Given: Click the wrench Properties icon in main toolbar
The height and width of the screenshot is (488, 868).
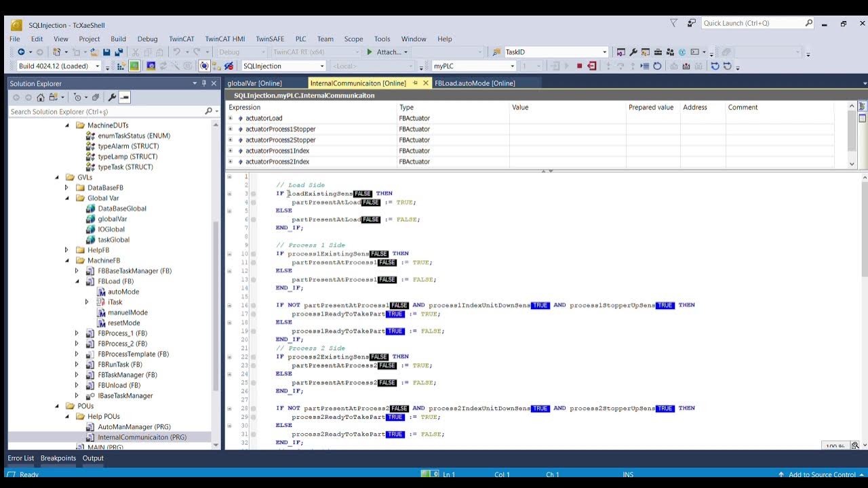Looking at the screenshot, I should pyautogui.click(x=633, y=52).
